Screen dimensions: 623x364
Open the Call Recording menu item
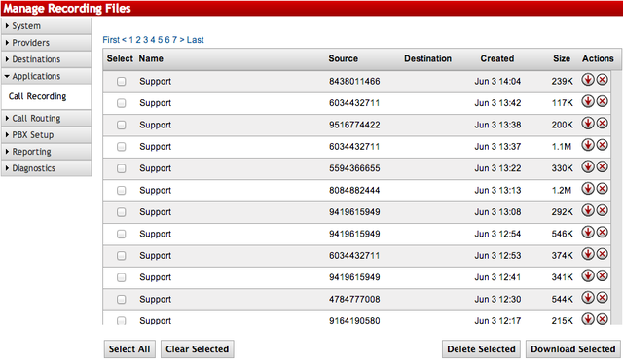point(37,96)
